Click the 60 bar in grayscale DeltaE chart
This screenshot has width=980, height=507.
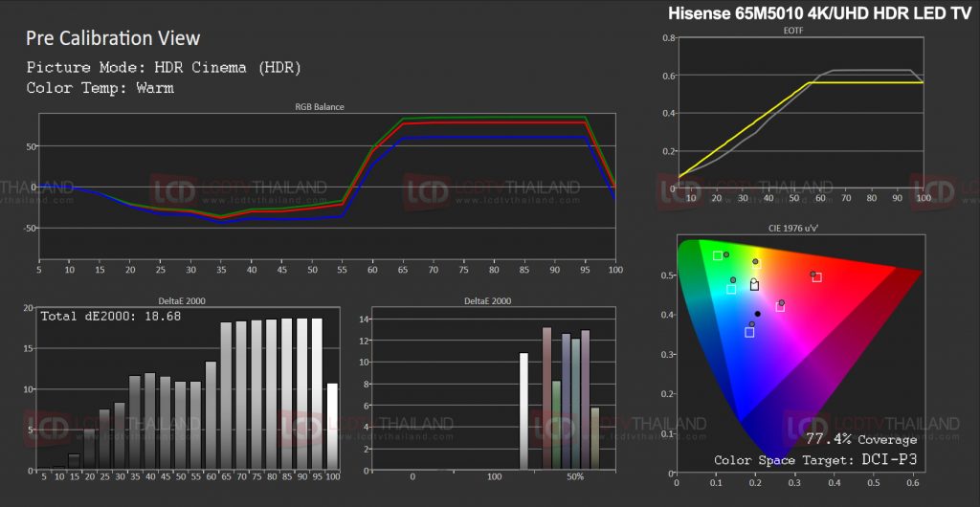[x=211, y=416]
